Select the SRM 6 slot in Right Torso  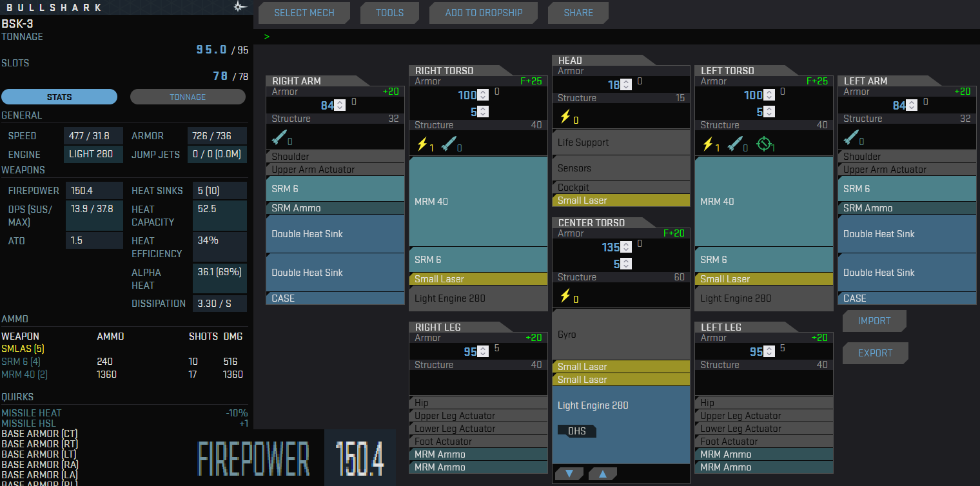pyautogui.click(x=478, y=260)
